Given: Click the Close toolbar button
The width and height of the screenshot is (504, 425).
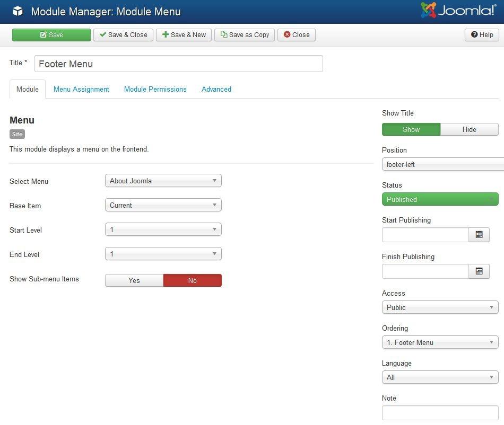Looking at the screenshot, I should pyautogui.click(x=297, y=35).
